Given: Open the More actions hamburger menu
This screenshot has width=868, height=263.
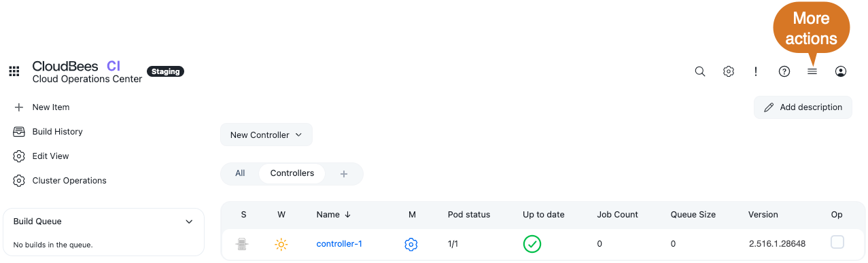Looking at the screenshot, I should (x=812, y=71).
